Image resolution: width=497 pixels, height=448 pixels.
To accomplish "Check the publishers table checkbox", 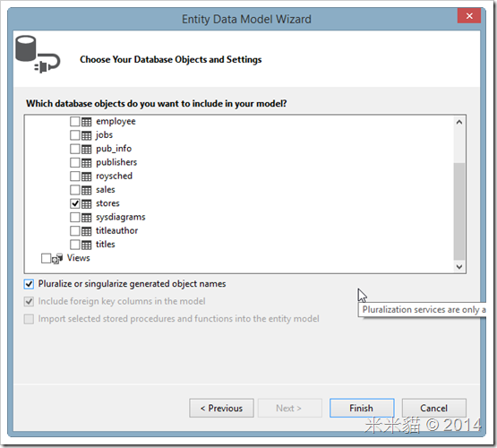I will tap(75, 162).
